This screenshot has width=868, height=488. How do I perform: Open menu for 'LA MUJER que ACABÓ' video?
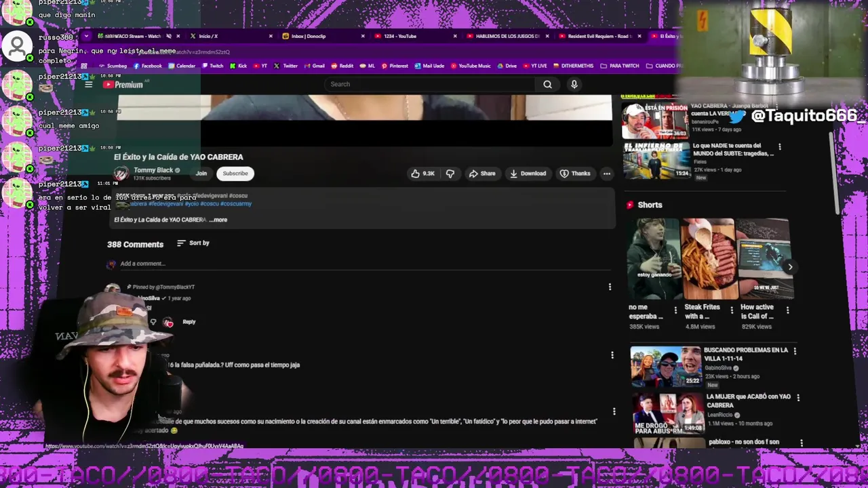coord(797,397)
